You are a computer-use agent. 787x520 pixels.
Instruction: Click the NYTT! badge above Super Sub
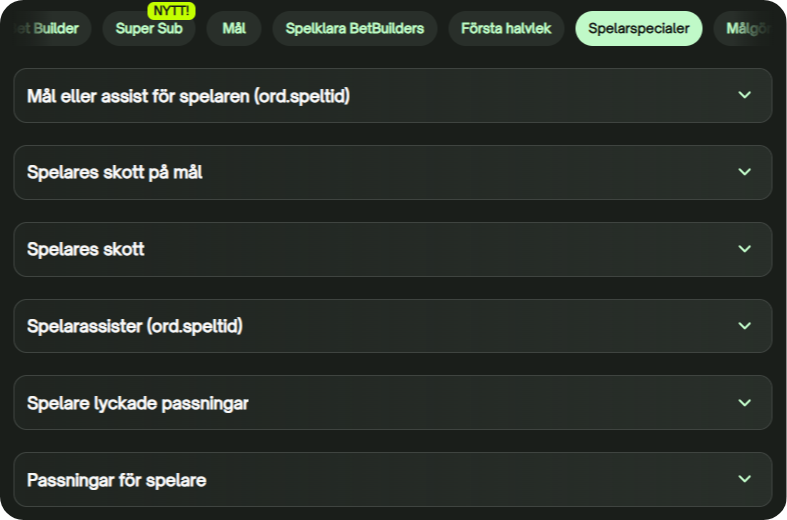click(172, 10)
